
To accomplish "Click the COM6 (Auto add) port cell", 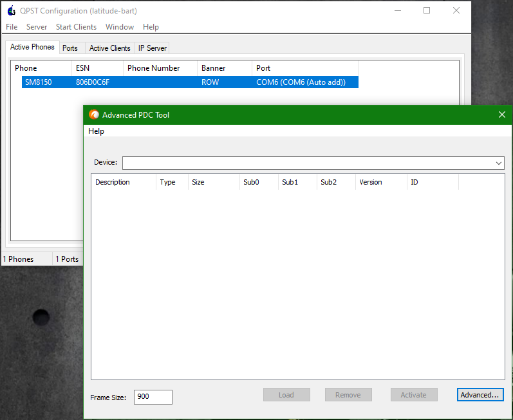I will point(301,82).
